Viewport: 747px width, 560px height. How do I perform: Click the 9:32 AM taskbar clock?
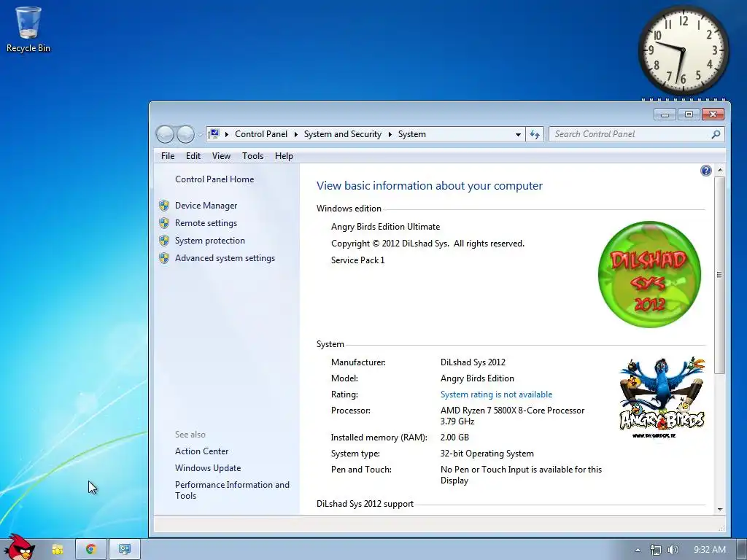coord(709,550)
